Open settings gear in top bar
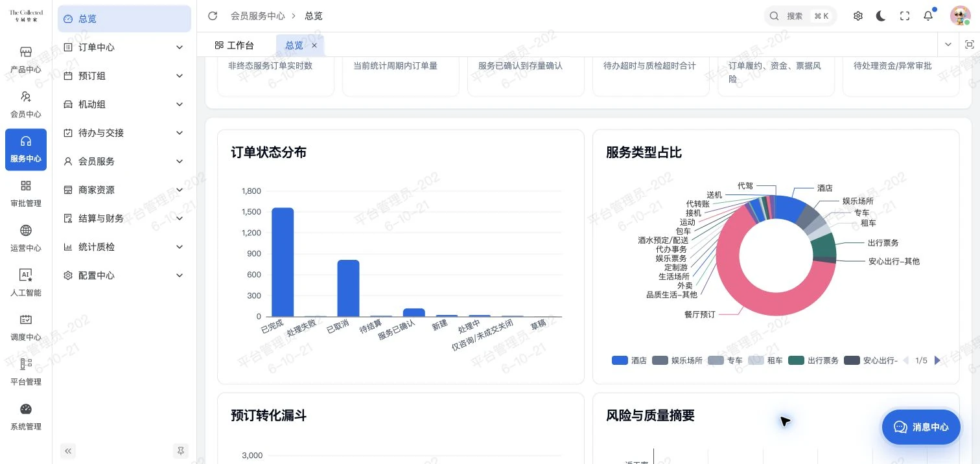The width and height of the screenshot is (980, 464). pyautogui.click(x=858, y=16)
